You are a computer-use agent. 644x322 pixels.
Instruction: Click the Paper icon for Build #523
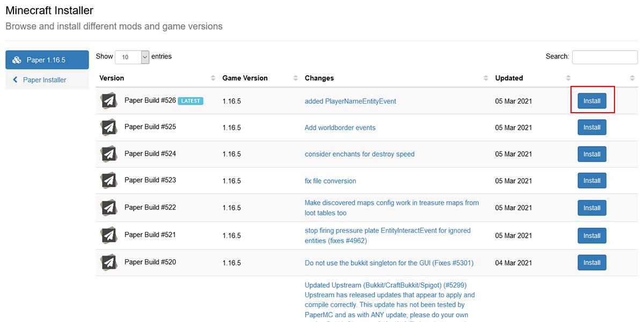109,180
